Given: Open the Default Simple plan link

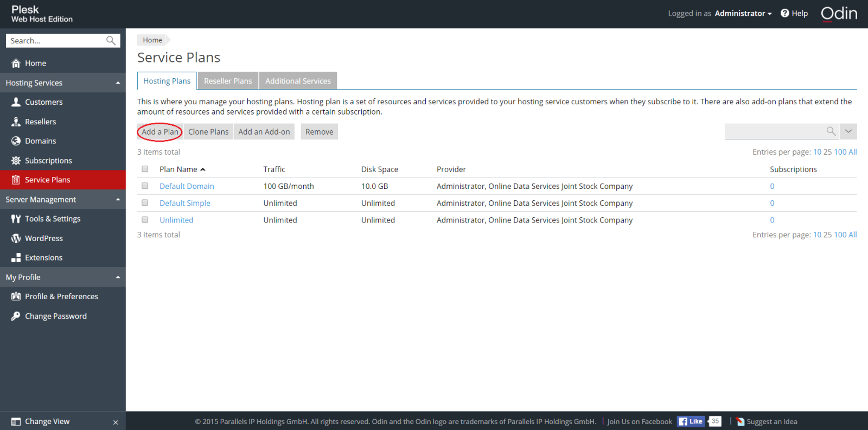Looking at the screenshot, I should [185, 203].
